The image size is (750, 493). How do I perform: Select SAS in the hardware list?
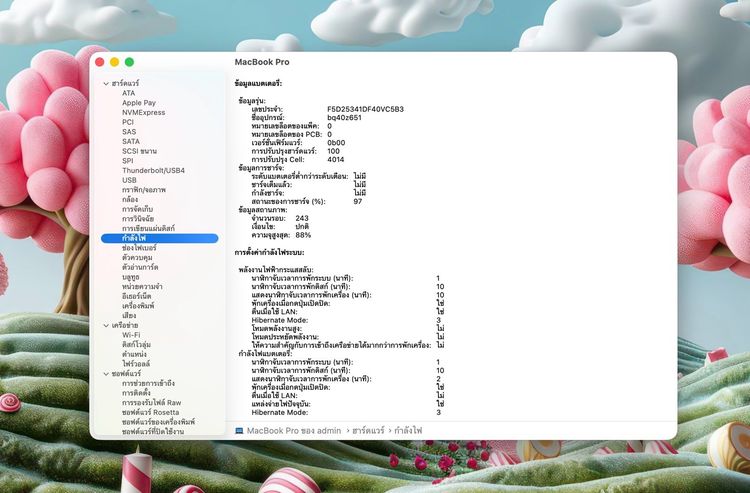[x=129, y=131]
